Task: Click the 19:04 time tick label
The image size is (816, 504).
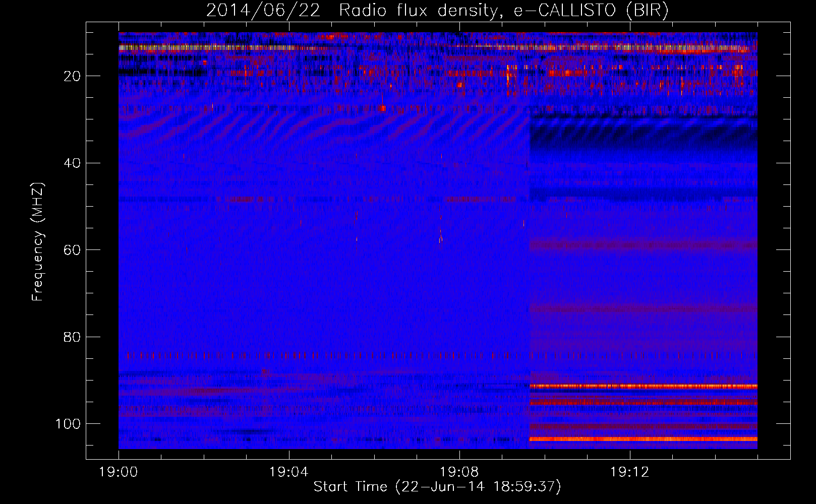Action: [x=289, y=472]
